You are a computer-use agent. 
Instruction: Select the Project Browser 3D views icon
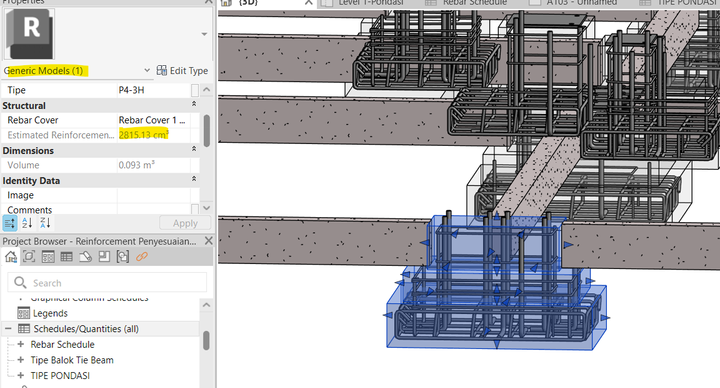pos(29,256)
